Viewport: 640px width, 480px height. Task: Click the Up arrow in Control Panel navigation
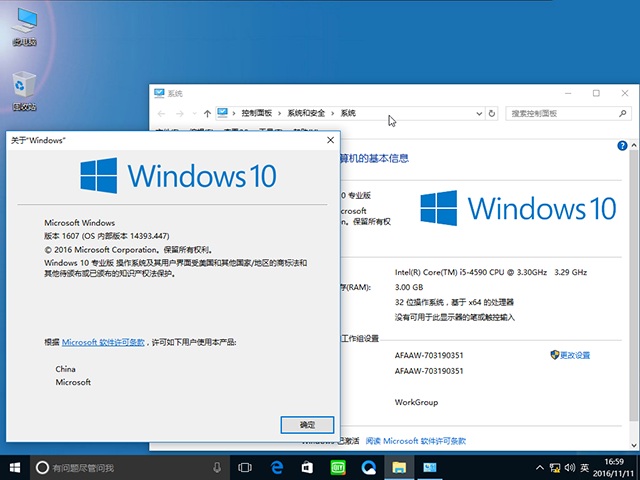(207, 113)
